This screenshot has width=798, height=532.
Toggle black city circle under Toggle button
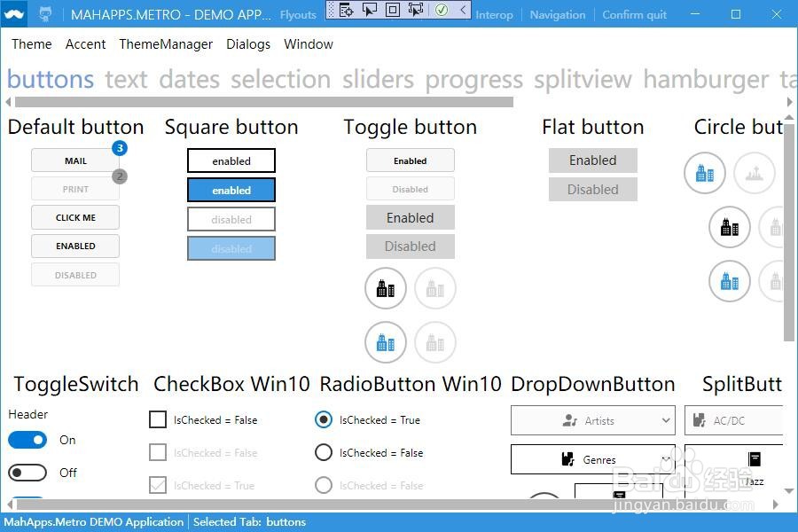tap(386, 288)
